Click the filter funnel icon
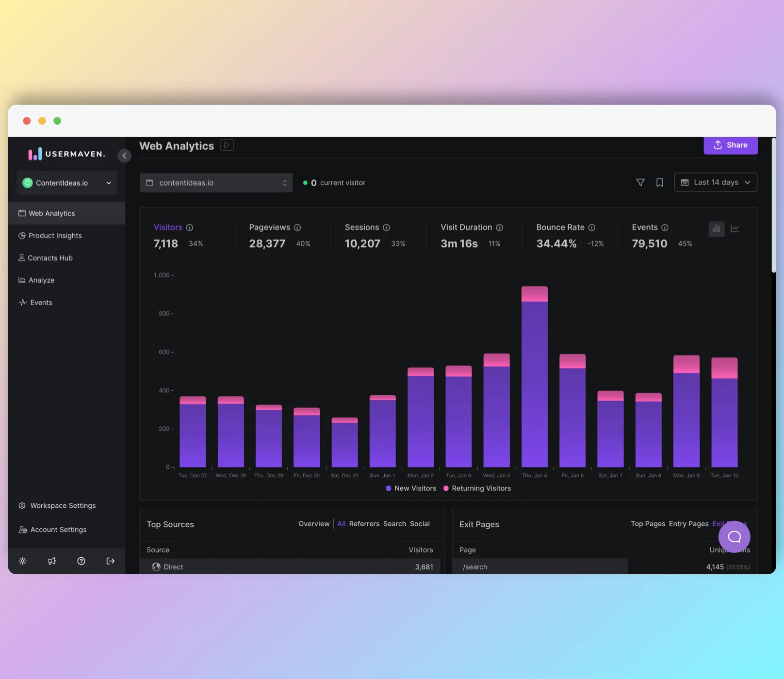Screen dimensions: 784x679 (640, 182)
